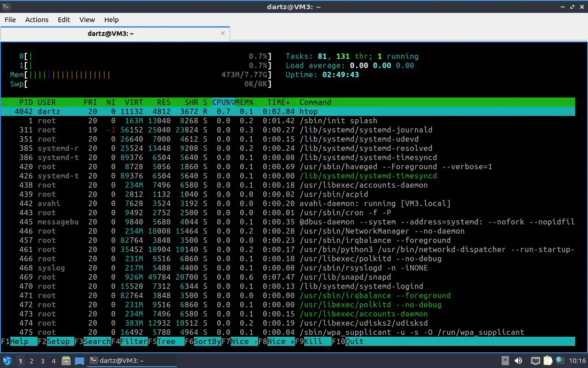Click the Mem usage meter bar
The width and height of the screenshot is (588, 368).
(x=141, y=75)
